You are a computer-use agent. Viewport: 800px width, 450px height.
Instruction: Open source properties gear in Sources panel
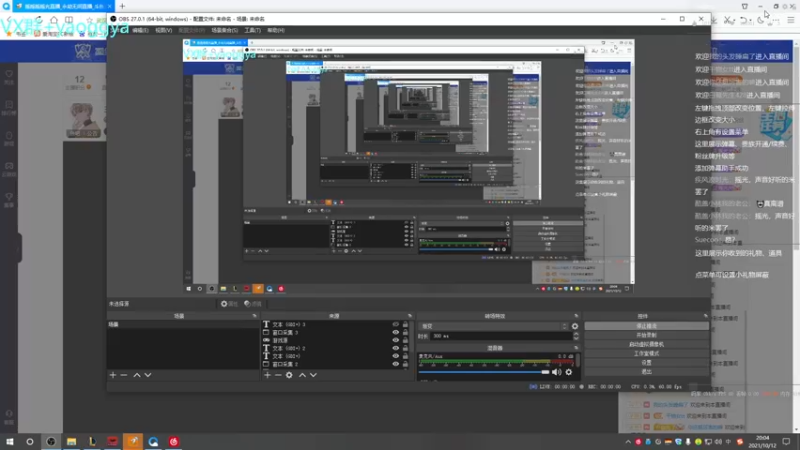click(289, 375)
